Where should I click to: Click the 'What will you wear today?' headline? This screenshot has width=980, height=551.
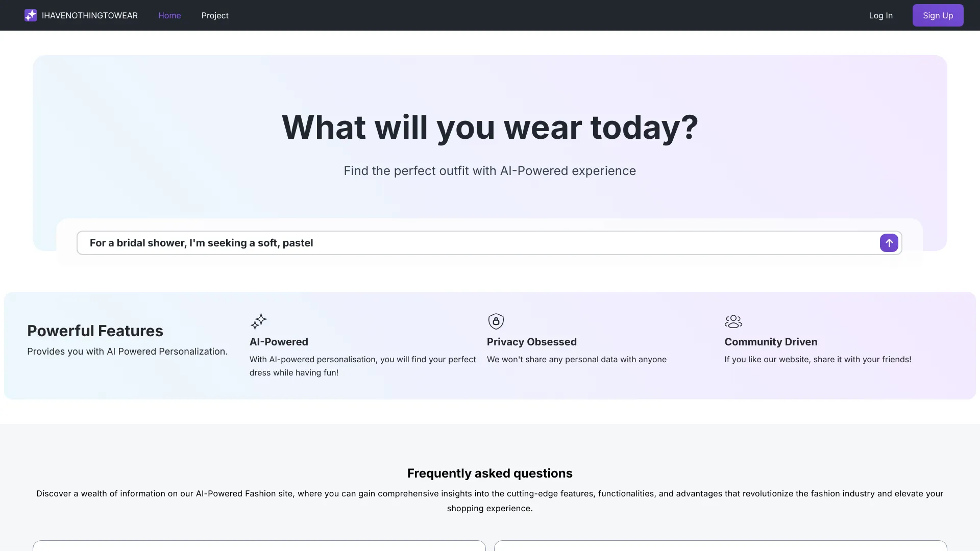pos(489,127)
